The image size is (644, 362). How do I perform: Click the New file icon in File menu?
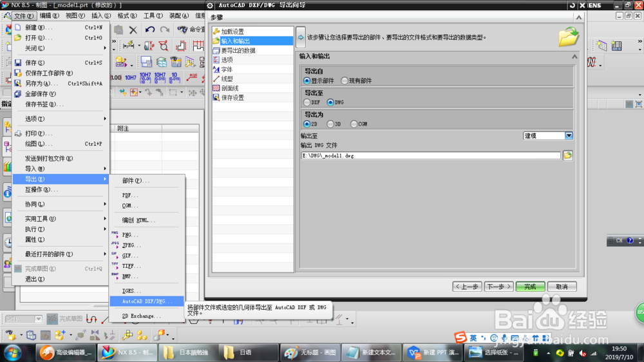click(x=17, y=27)
